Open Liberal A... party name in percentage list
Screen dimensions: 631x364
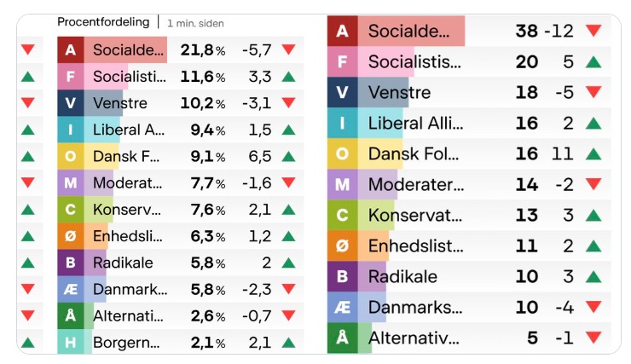pos(129,130)
